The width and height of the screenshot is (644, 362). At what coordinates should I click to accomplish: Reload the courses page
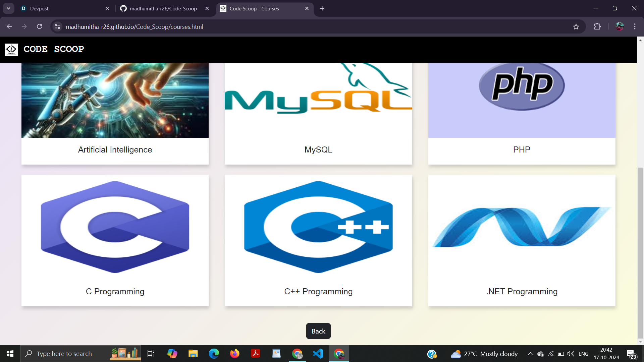coord(39,27)
